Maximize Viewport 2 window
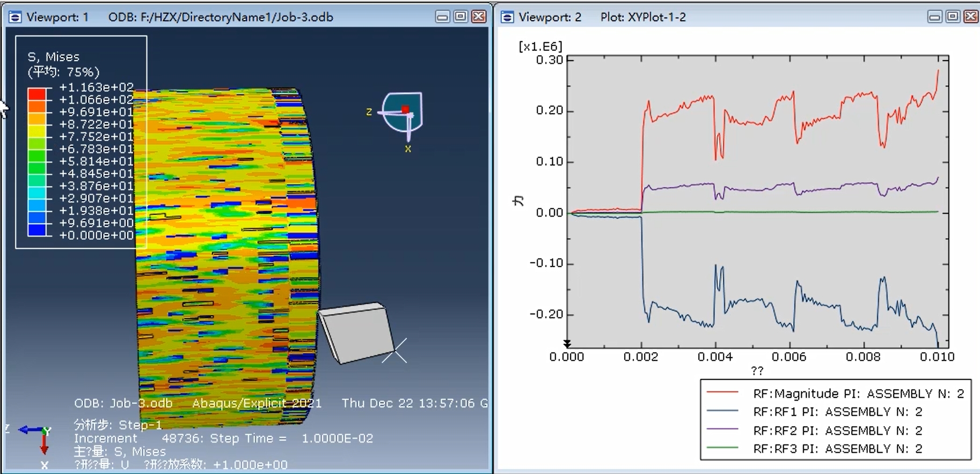980x474 pixels. coord(953,17)
